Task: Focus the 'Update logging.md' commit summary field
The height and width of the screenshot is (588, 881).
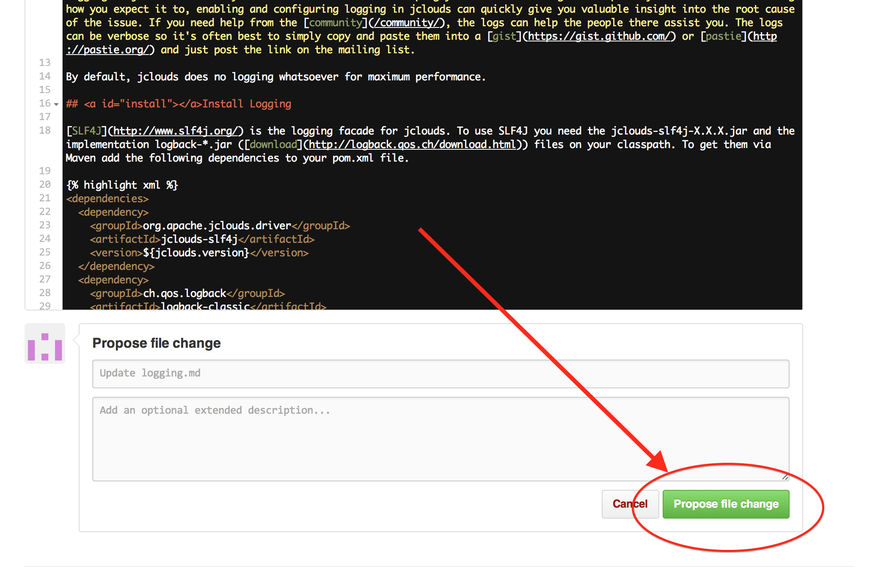Action: pyautogui.click(x=440, y=374)
